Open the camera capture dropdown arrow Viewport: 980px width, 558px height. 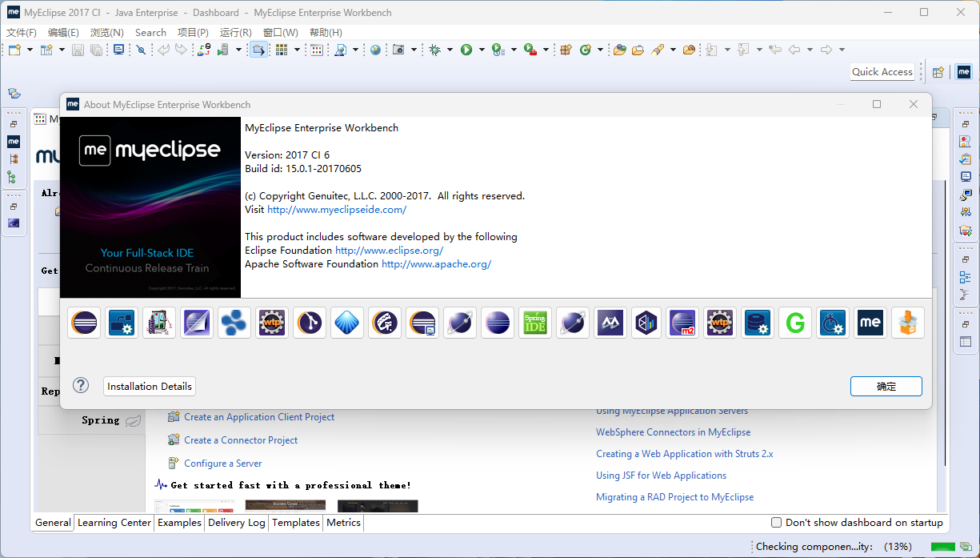pyautogui.click(x=414, y=50)
